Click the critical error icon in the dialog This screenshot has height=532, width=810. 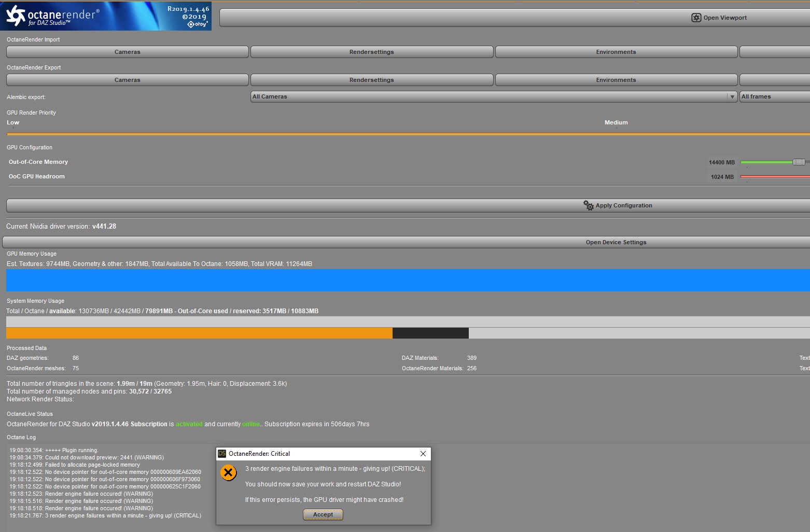coord(228,472)
